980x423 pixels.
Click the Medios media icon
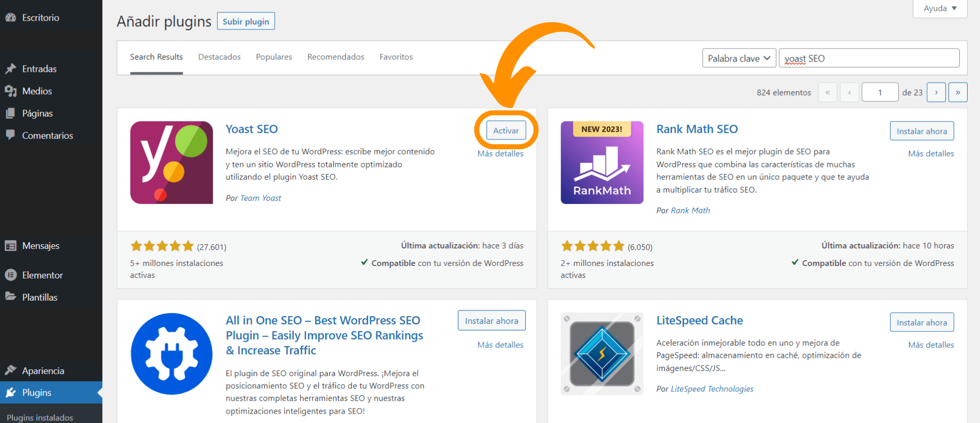[11, 91]
